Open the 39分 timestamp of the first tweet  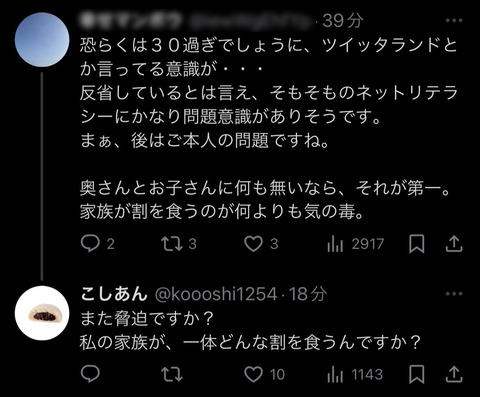(343, 21)
